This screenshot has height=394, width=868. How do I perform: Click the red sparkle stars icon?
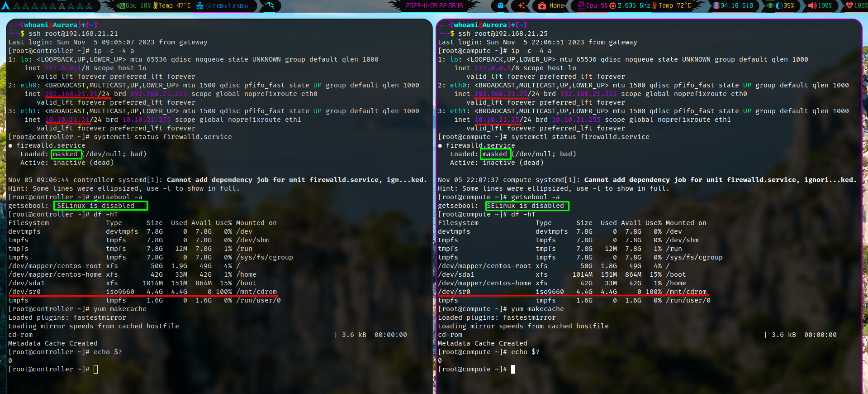522,6
